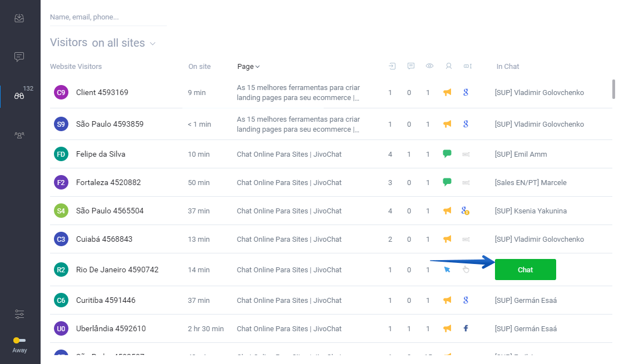The width and height of the screenshot is (619, 364).
Task: Click typing field icon in Cuiabá row
Action: tap(466, 240)
